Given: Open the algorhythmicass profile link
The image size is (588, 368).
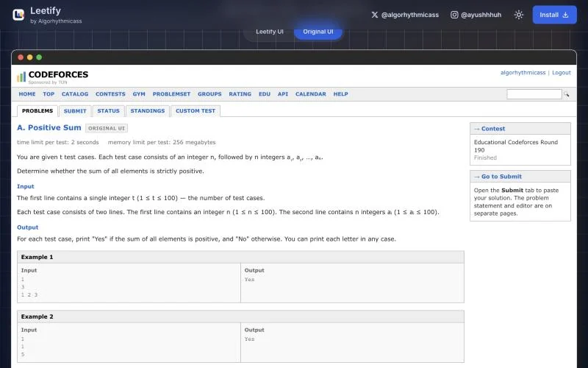Looking at the screenshot, I should point(523,72).
